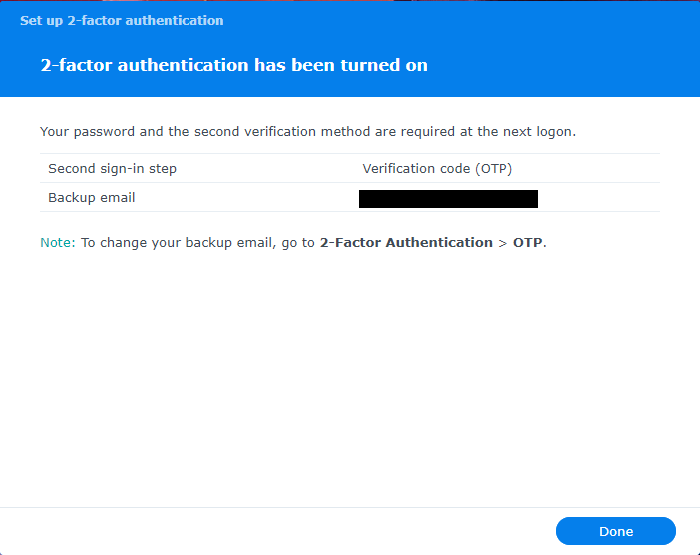Click the "2-factor authentication has been turned on" heading

point(234,65)
